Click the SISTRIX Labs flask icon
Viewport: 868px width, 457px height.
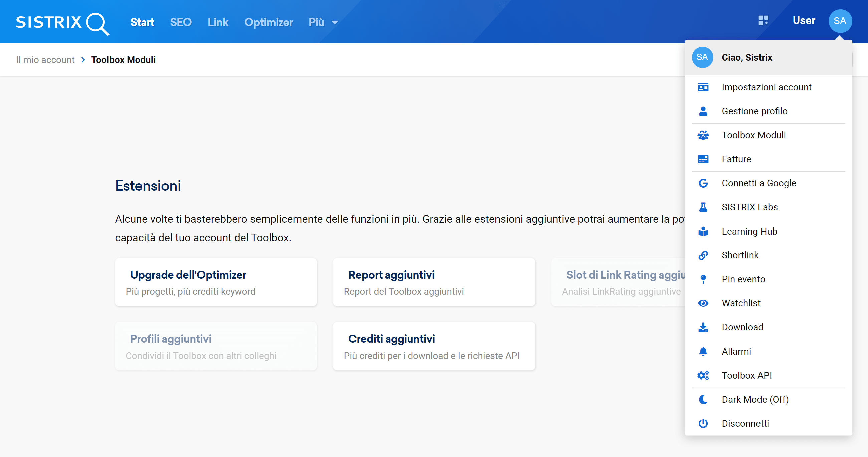coord(703,207)
